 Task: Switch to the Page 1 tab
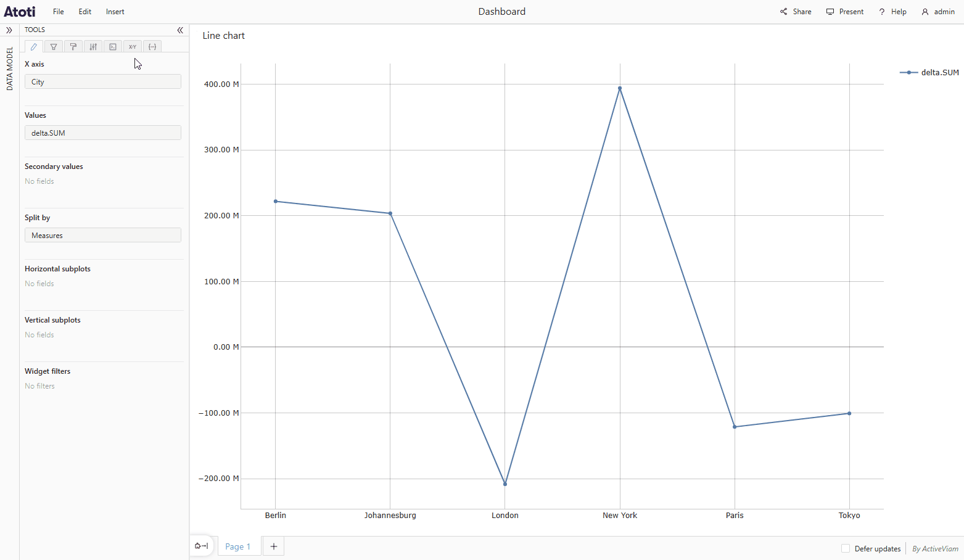[238, 546]
